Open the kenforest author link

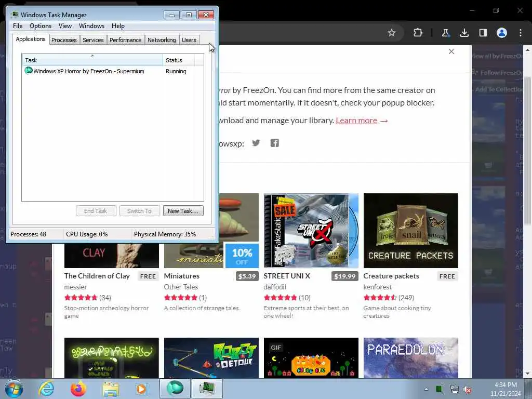point(377,287)
